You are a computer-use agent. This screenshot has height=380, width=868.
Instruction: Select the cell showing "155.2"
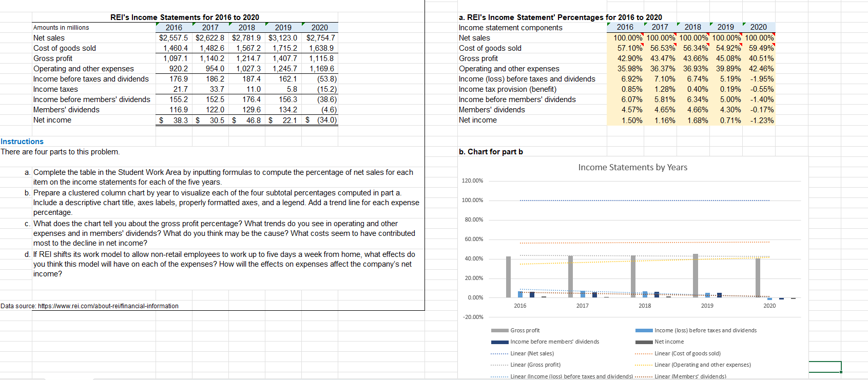point(179,99)
